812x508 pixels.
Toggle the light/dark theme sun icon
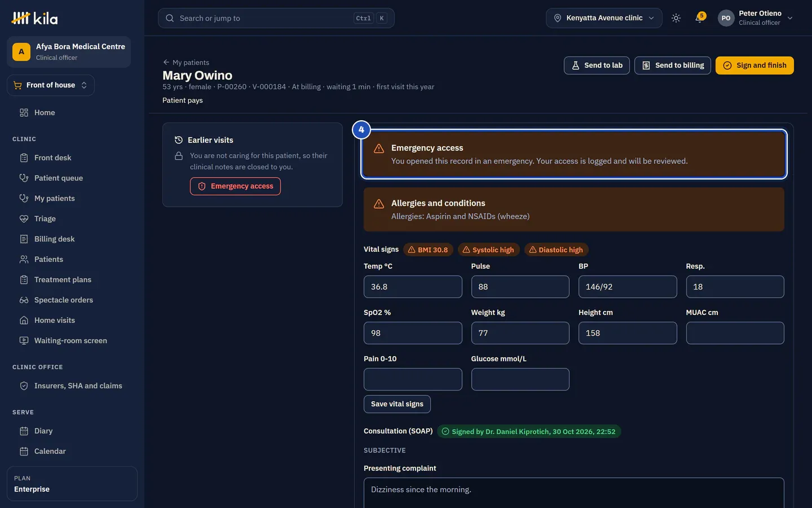click(x=676, y=18)
